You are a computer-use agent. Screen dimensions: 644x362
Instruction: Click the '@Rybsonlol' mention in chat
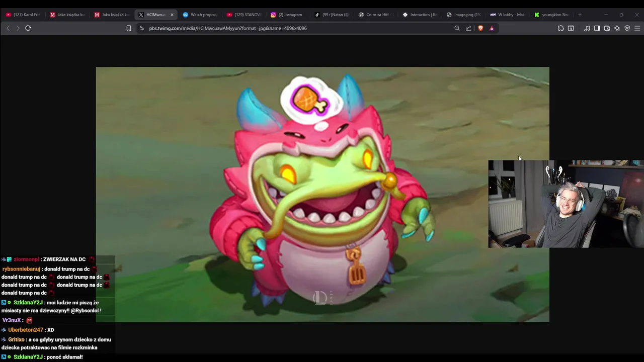coord(85,311)
